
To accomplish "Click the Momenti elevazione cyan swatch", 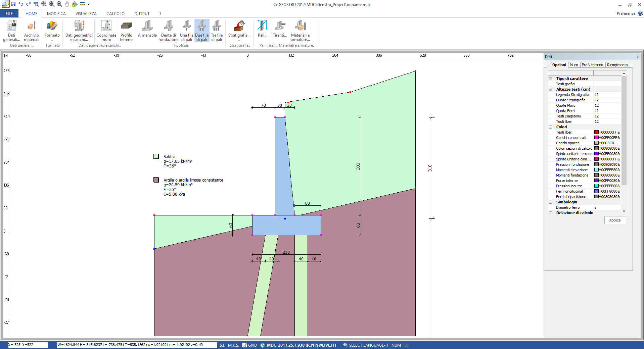I will pos(597,170).
